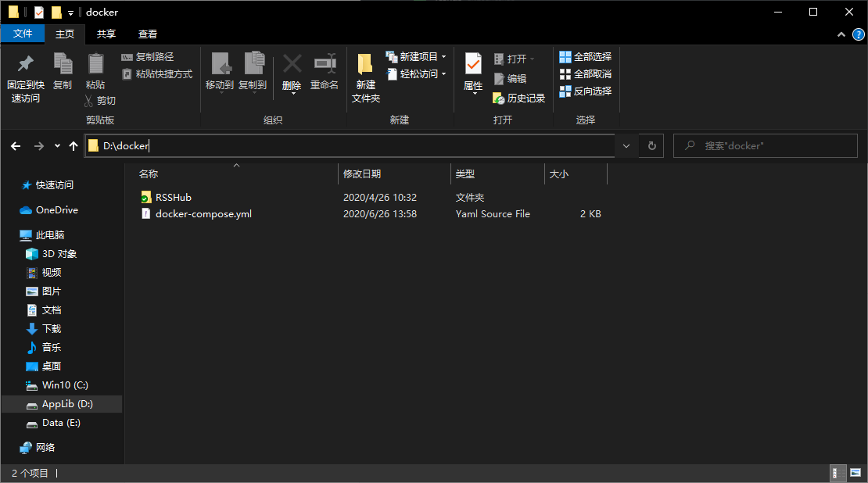Invert selection with 反向选择
The width and height of the screenshot is (868, 483).
tap(585, 91)
